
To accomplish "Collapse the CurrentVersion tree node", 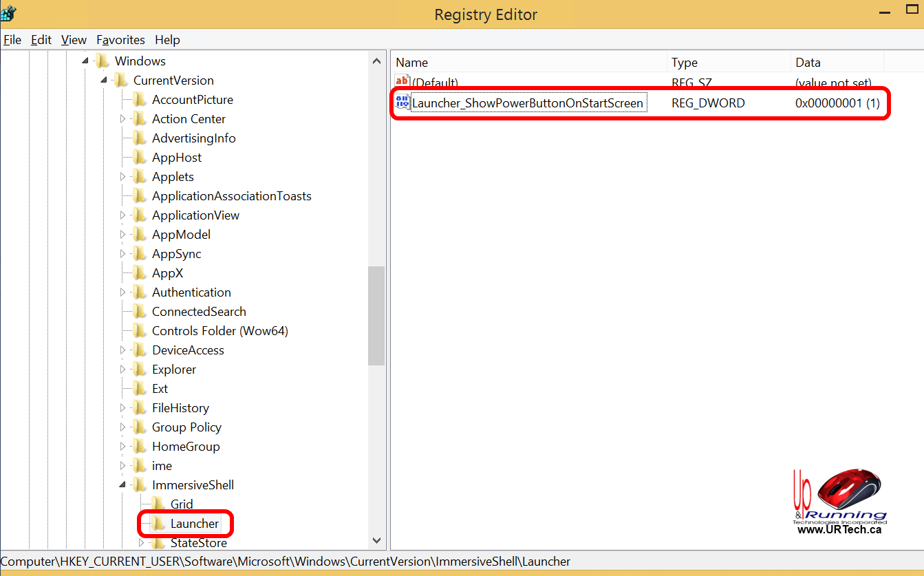I will [105, 81].
